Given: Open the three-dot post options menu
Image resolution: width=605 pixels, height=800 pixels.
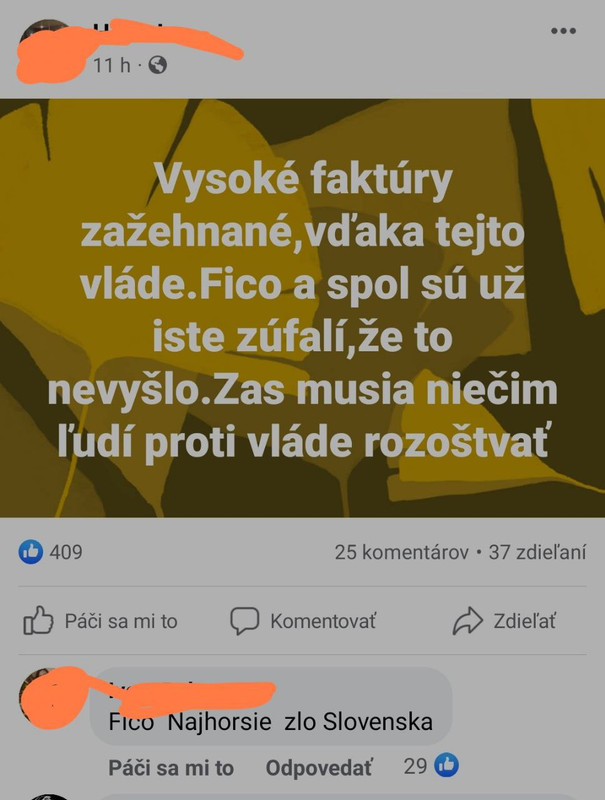Looking at the screenshot, I should tap(563, 31).
